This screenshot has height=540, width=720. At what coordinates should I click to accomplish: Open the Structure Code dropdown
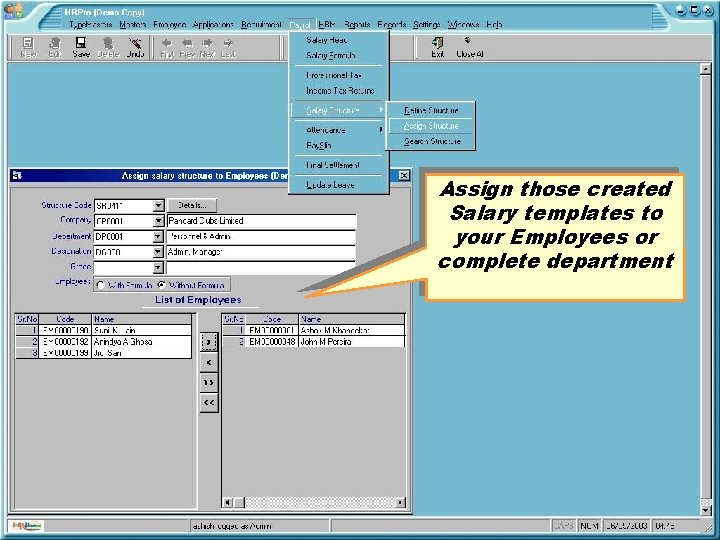tap(158, 206)
